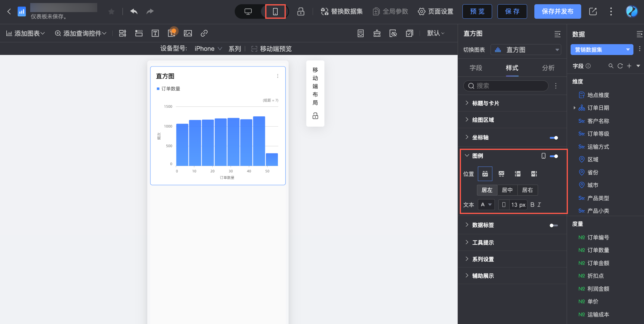Switch to mobile layout view
This screenshot has width=644, height=324.
(x=275, y=12)
